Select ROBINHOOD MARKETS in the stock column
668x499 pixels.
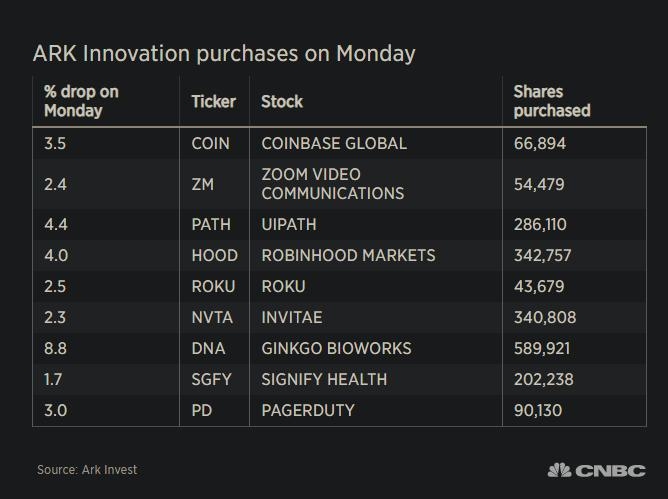348,255
